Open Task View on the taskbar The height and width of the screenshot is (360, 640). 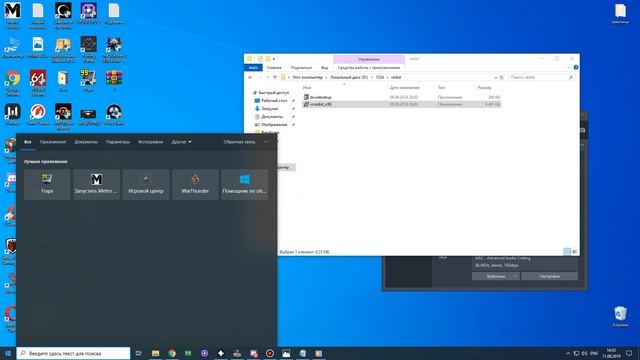[139, 353]
